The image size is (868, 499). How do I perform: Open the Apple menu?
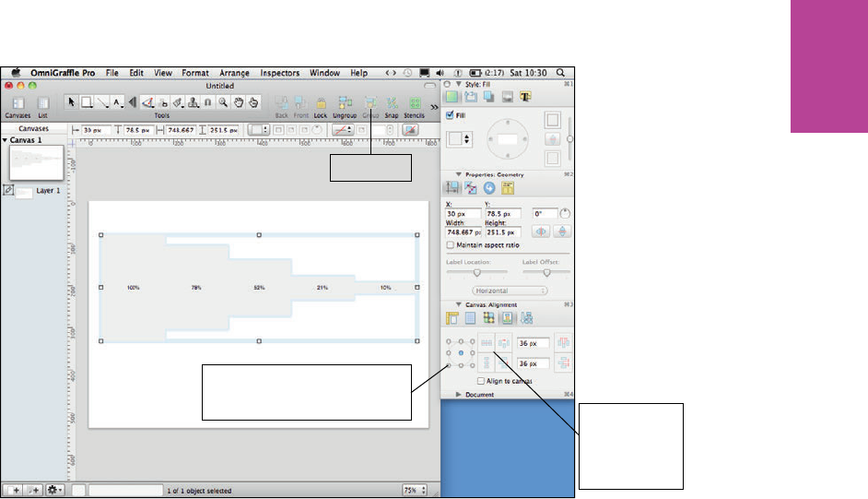16,73
